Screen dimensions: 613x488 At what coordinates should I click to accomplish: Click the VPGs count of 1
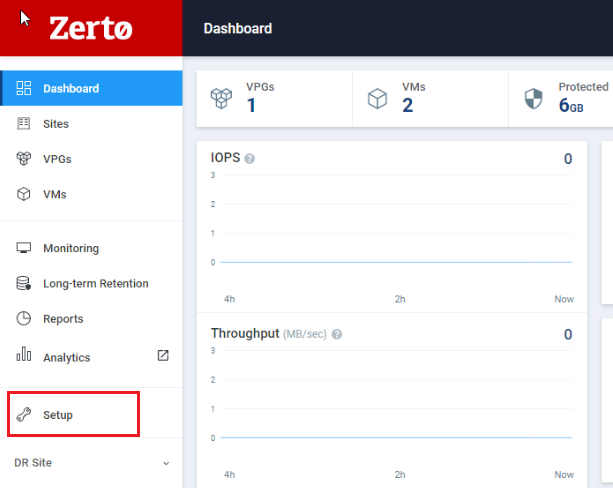tap(250, 105)
